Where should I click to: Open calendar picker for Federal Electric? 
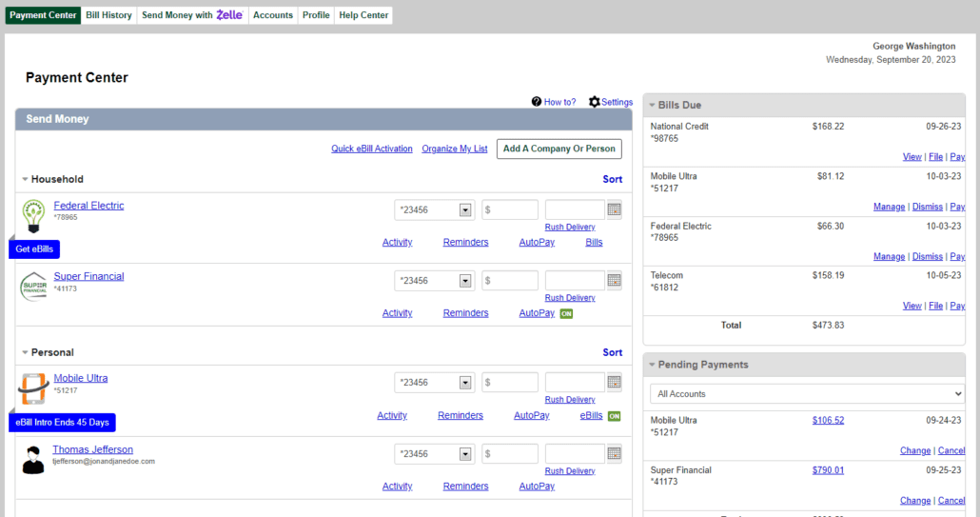pyautogui.click(x=615, y=209)
